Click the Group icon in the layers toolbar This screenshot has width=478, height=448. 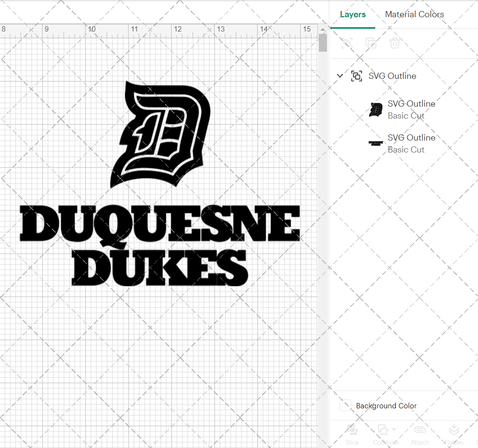pyautogui.click(x=347, y=43)
